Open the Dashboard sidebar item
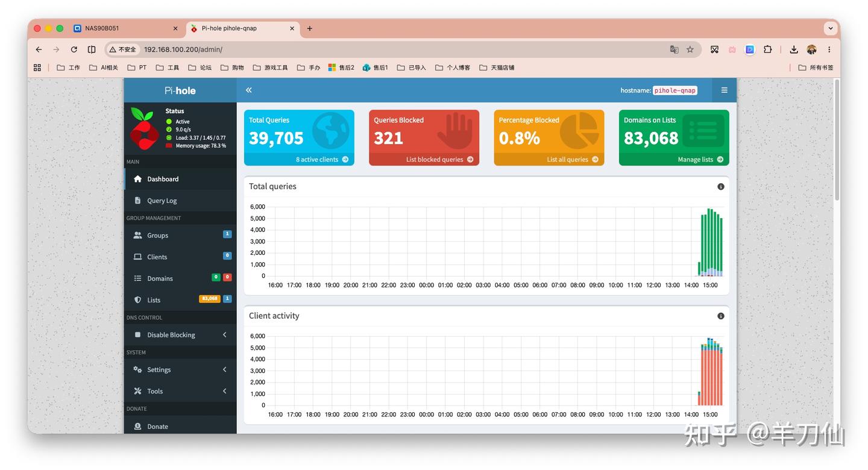This screenshot has height=470, width=868. [180, 179]
